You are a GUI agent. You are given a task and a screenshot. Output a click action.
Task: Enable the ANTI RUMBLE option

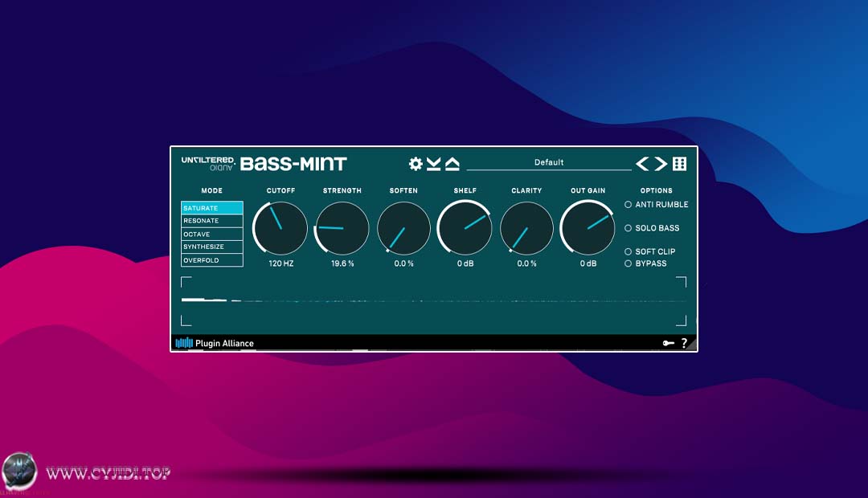657,205
